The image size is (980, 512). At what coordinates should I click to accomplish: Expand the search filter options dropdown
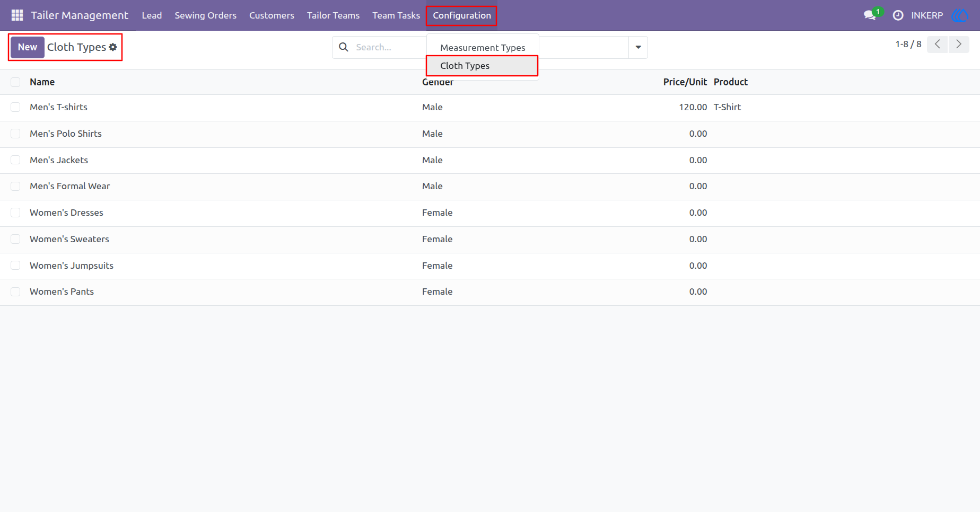pyautogui.click(x=638, y=47)
